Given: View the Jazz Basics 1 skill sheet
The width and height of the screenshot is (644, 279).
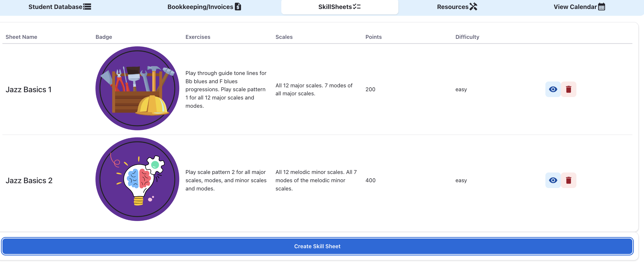Looking at the screenshot, I should coord(553,89).
